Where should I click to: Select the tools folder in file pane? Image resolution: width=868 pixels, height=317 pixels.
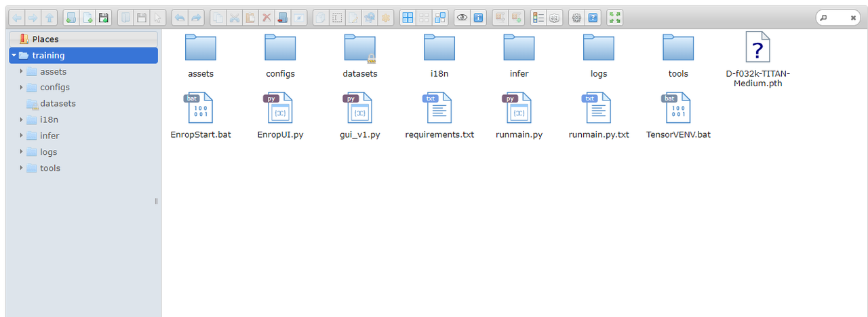point(678,55)
